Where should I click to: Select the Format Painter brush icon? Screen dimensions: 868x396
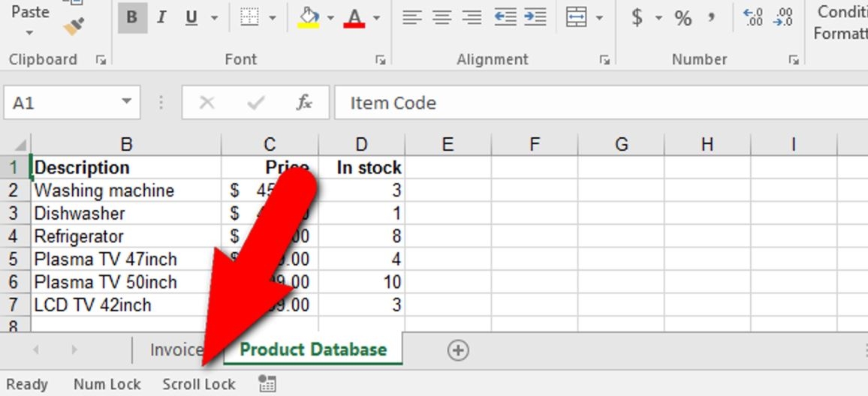coord(74,26)
